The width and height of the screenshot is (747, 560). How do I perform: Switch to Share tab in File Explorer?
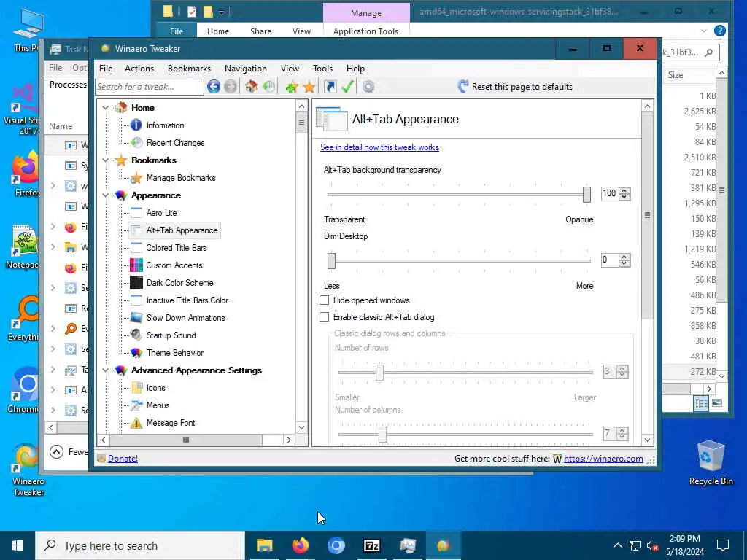(260, 31)
